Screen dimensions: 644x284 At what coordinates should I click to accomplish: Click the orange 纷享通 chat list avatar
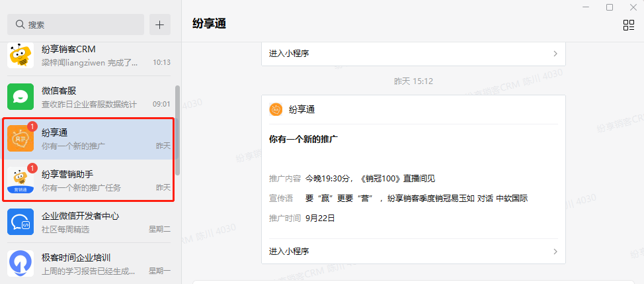20,138
